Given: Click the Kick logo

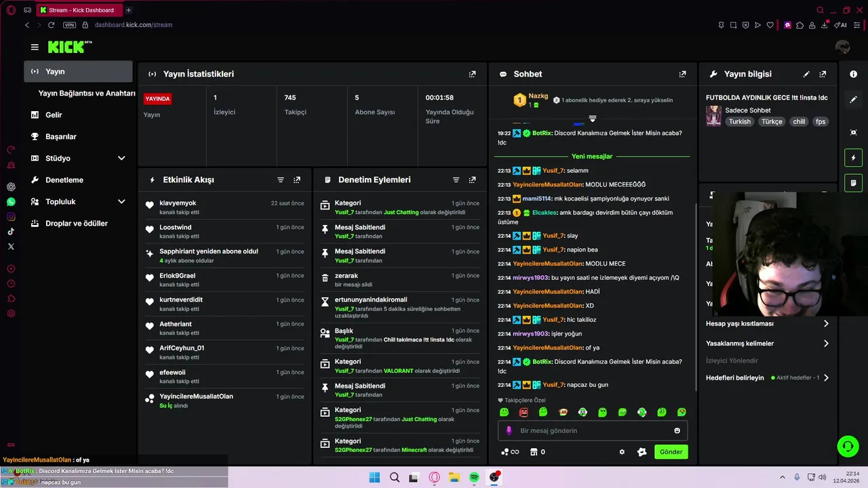Looking at the screenshot, I should coord(70,47).
